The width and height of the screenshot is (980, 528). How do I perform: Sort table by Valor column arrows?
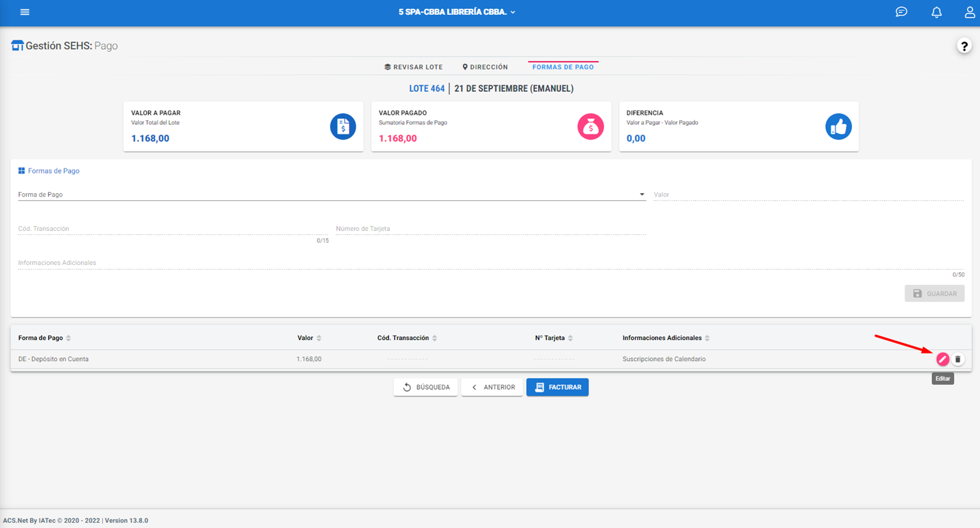[319, 338]
